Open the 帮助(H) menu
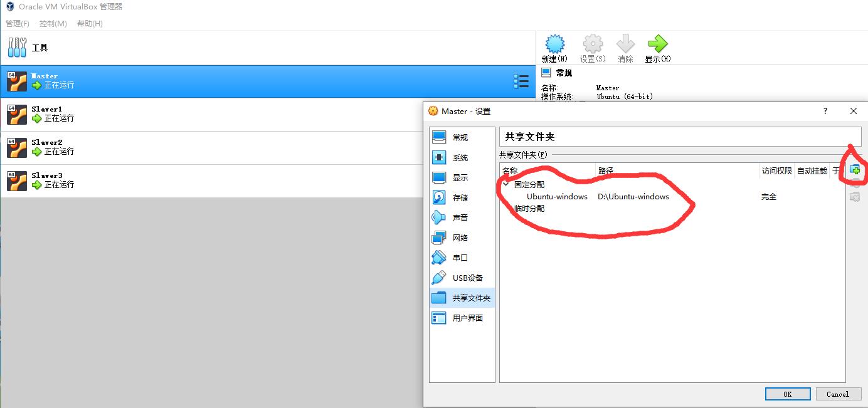Image resolution: width=868 pixels, height=408 pixels. (90, 24)
